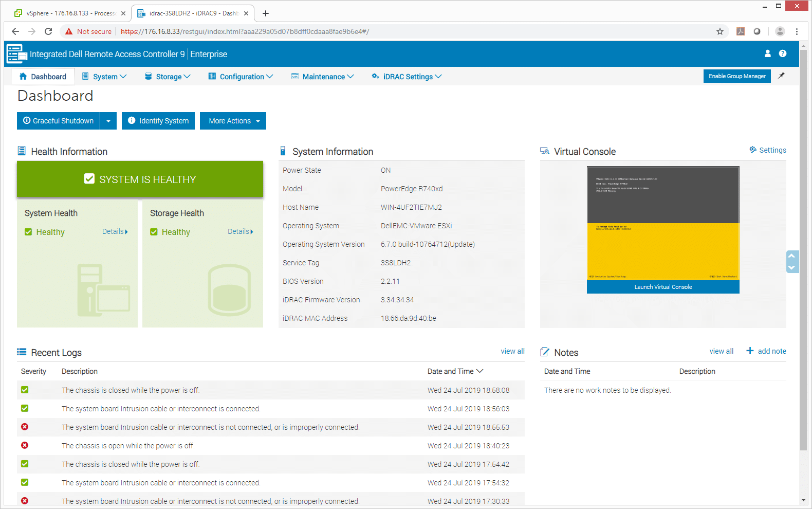Select the Dashboard tab
812x509 pixels.
(x=43, y=77)
